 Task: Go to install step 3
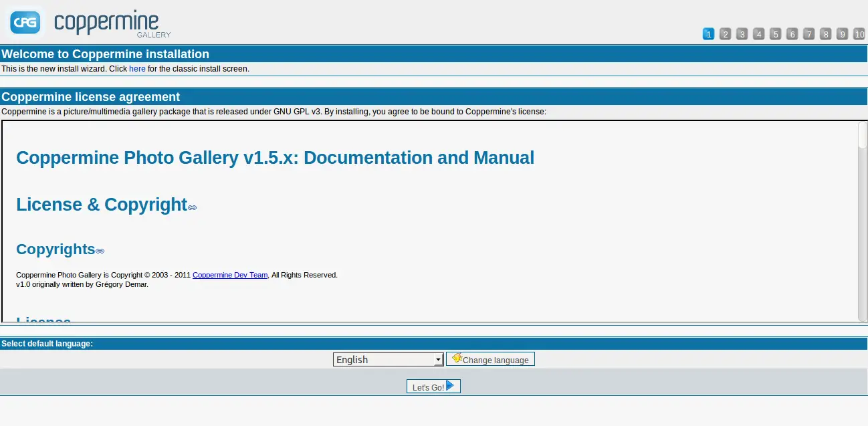pos(742,34)
